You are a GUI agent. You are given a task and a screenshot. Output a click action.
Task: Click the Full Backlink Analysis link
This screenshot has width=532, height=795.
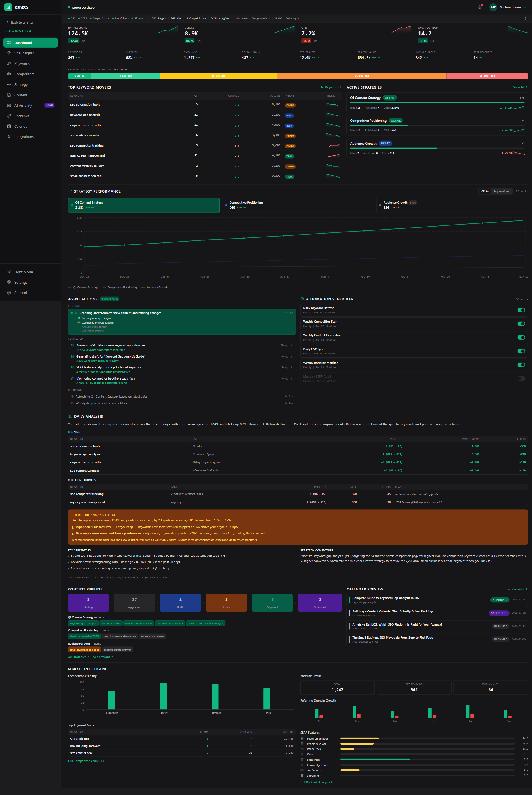pyautogui.click(x=315, y=782)
